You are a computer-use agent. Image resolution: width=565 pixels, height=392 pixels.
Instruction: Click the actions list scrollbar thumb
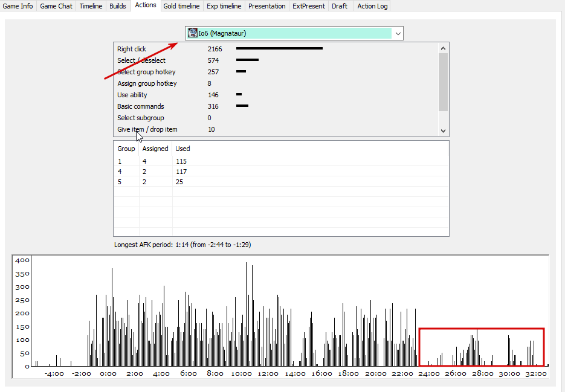(443, 82)
